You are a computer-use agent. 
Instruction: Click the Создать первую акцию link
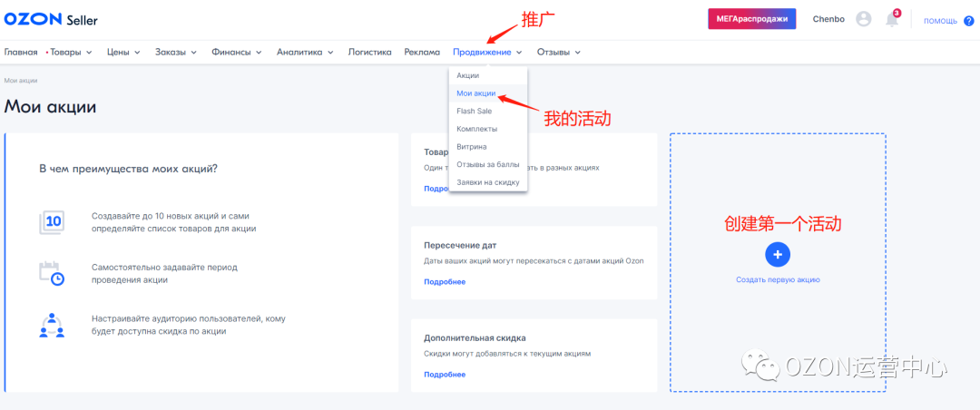coord(778,280)
